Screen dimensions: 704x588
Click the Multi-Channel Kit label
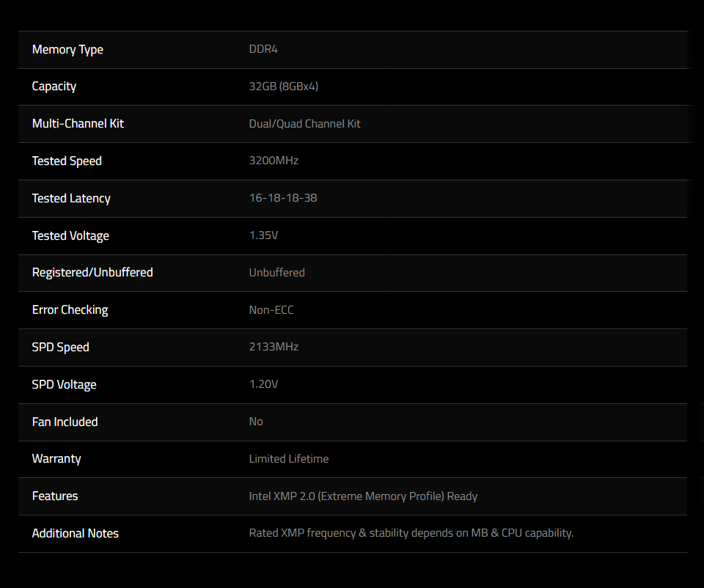(x=78, y=123)
